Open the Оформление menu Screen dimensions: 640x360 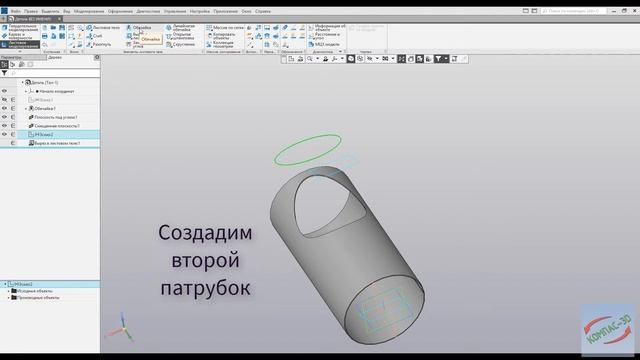pos(120,11)
